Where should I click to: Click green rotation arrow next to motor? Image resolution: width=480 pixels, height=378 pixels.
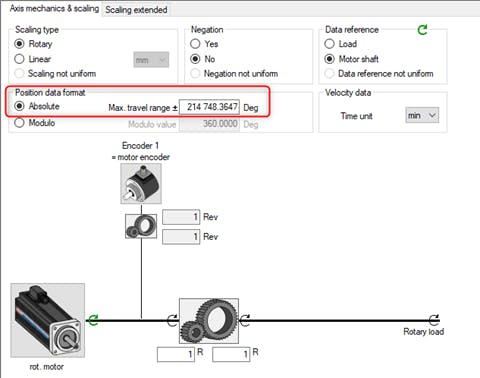[x=93, y=320]
